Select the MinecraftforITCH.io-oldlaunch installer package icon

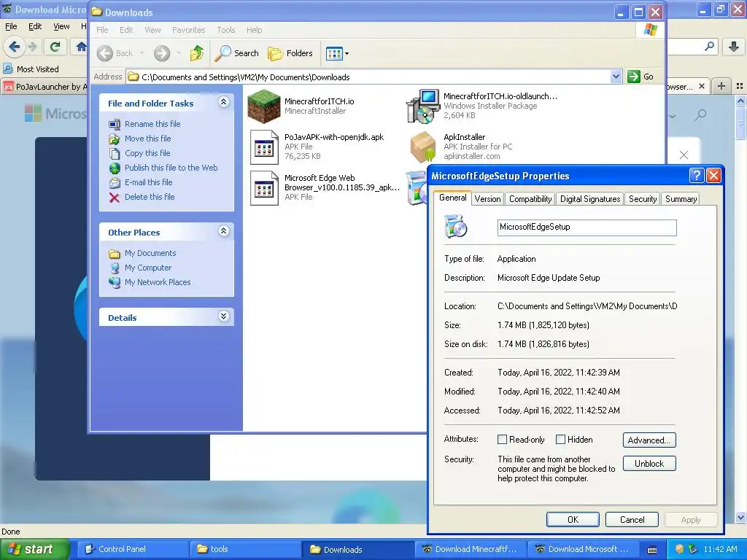423,106
